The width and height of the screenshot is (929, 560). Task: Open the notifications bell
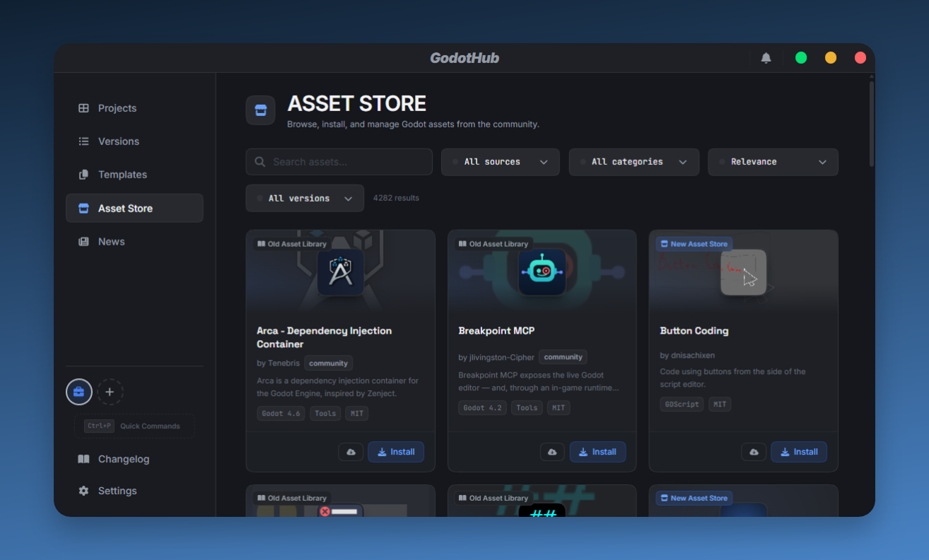point(766,58)
